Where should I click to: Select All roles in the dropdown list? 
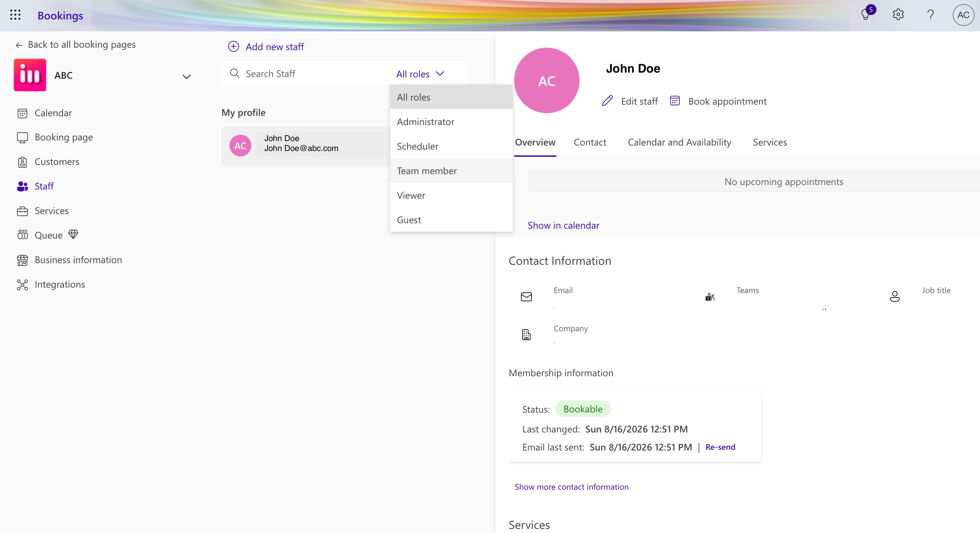point(451,97)
